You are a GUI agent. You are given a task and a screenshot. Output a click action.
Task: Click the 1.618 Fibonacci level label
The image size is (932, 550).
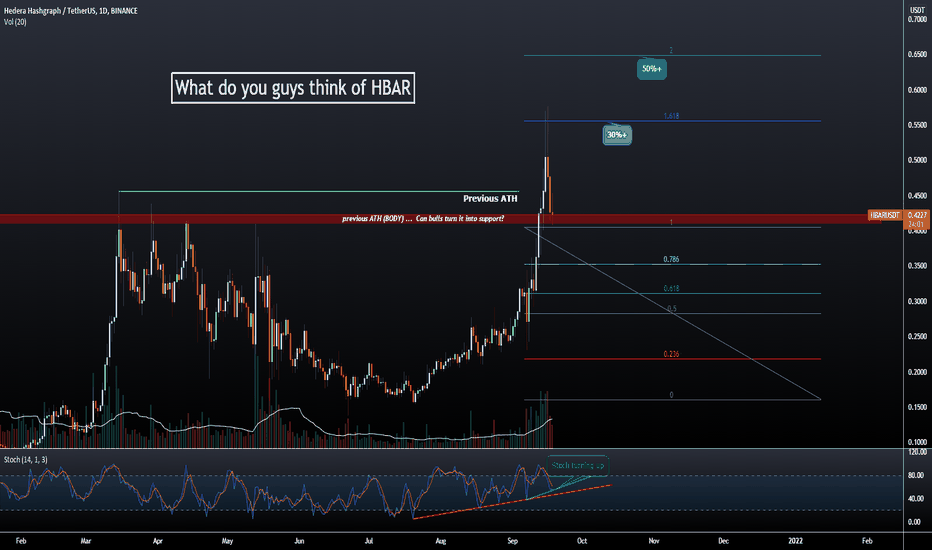[x=671, y=116]
